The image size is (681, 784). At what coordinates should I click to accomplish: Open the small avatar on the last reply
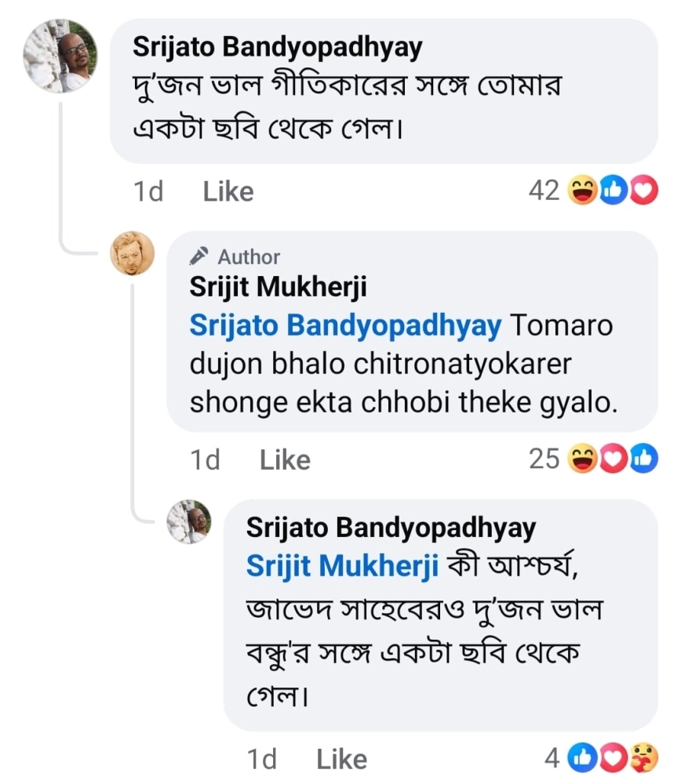[190, 521]
